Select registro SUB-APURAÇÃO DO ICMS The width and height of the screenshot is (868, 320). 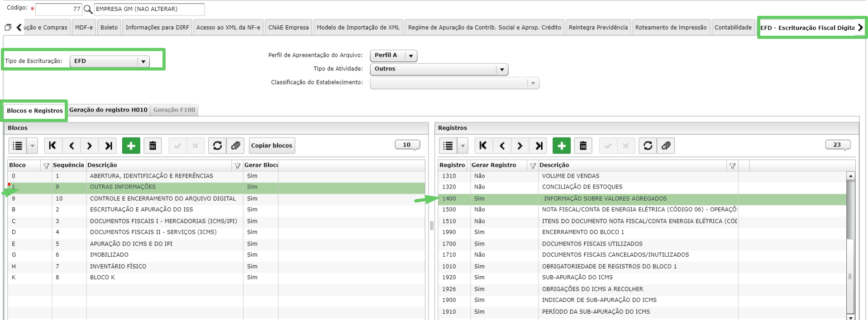[642, 277]
